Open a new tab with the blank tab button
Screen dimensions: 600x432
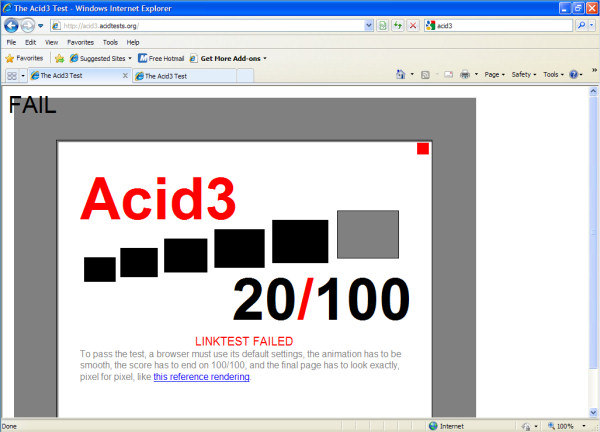(245, 76)
